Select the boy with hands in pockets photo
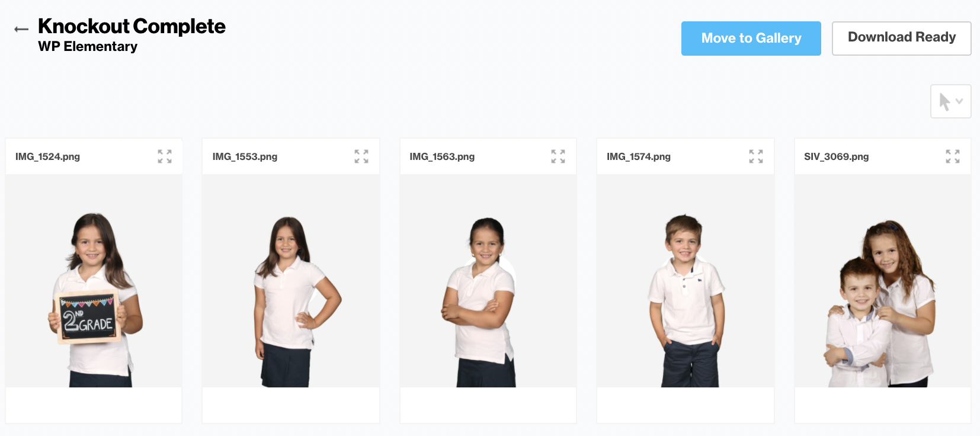Viewport: 980px width, 436px height. tap(686, 281)
